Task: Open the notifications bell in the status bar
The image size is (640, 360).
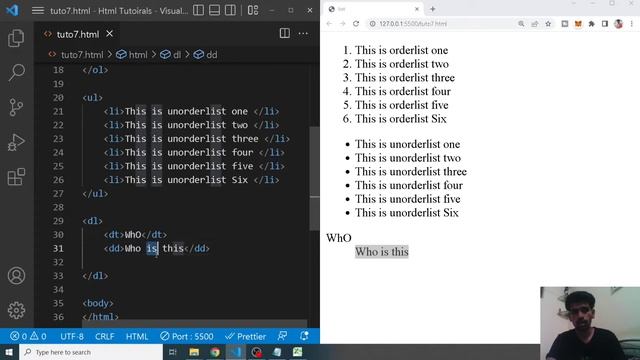Action: pos(304,336)
